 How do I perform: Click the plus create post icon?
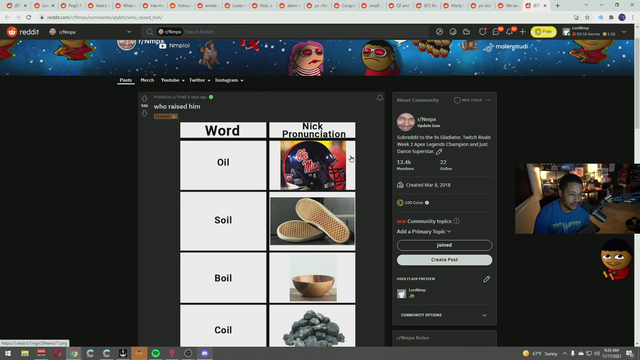pyautogui.click(x=522, y=32)
